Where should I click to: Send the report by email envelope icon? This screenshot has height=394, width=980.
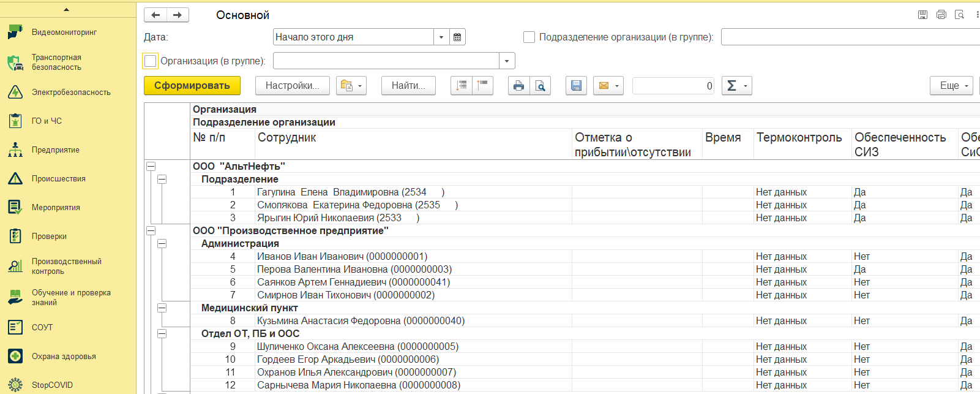[604, 86]
